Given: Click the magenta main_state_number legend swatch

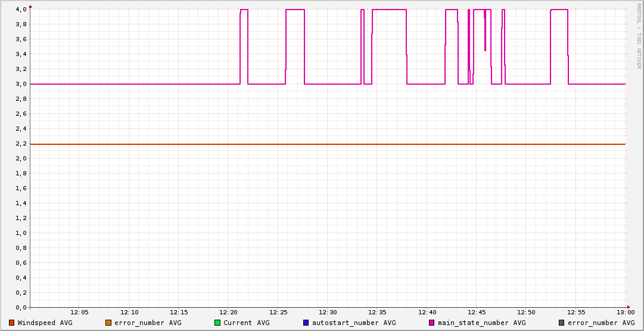Looking at the screenshot, I should coord(432,323).
